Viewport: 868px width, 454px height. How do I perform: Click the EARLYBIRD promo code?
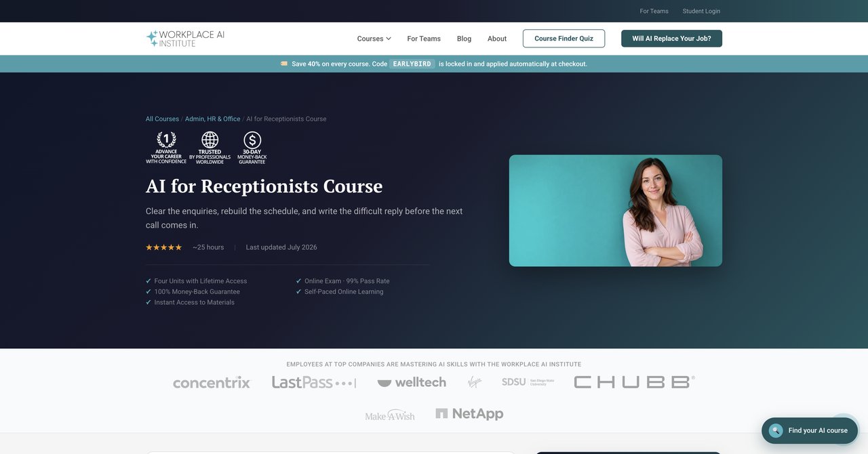click(x=412, y=64)
